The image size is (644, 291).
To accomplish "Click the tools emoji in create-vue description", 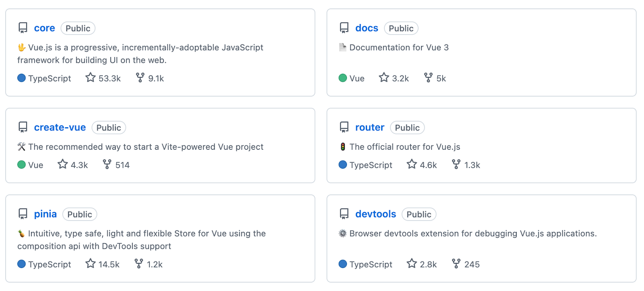I will 22,147.
